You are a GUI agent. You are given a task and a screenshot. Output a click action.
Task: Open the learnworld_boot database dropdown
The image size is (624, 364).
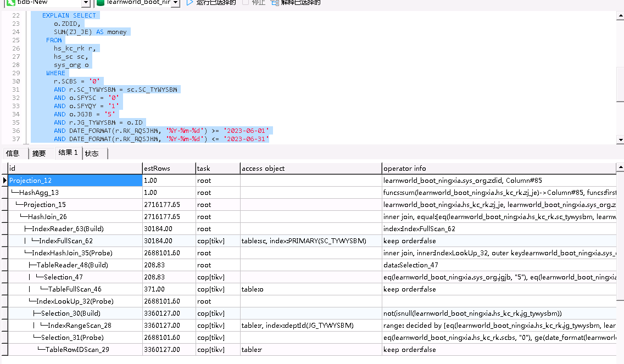click(x=175, y=3)
